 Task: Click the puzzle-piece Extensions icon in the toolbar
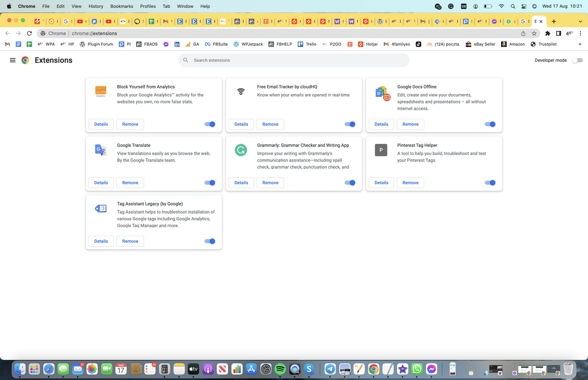pos(548,33)
